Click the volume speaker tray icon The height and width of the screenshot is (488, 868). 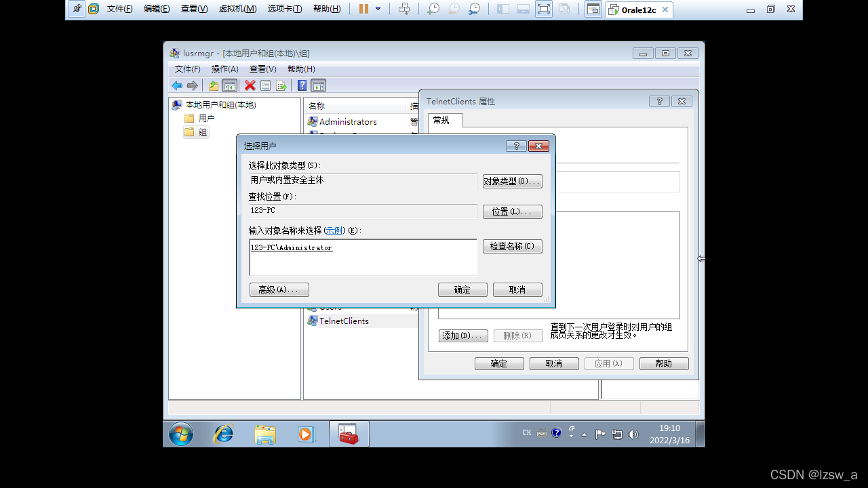[x=633, y=434]
